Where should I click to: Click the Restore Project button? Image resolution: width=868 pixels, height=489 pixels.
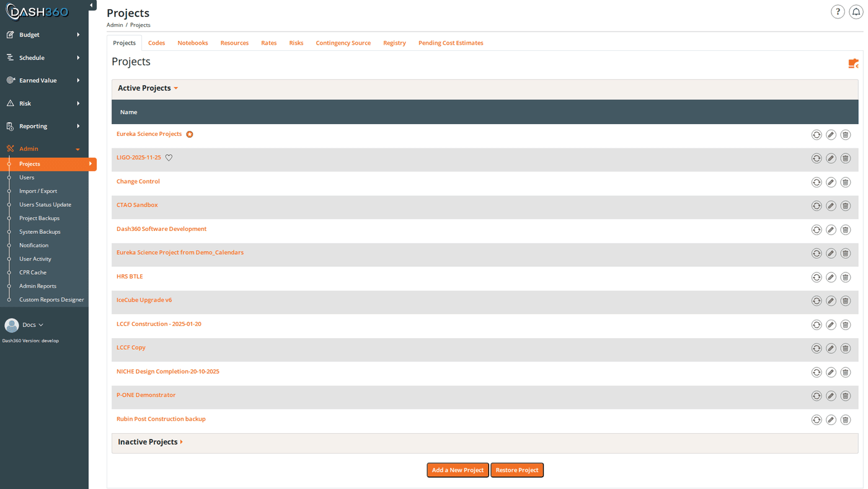[x=517, y=470]
